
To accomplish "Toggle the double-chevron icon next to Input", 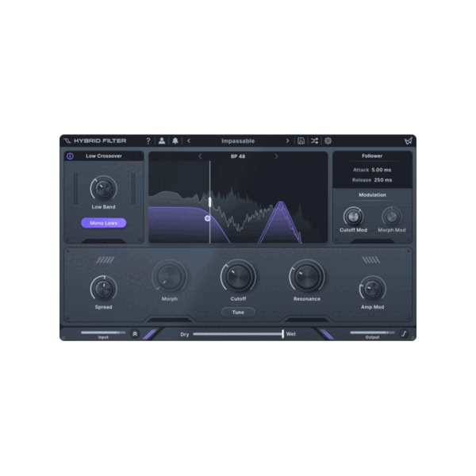I will 135,334.
